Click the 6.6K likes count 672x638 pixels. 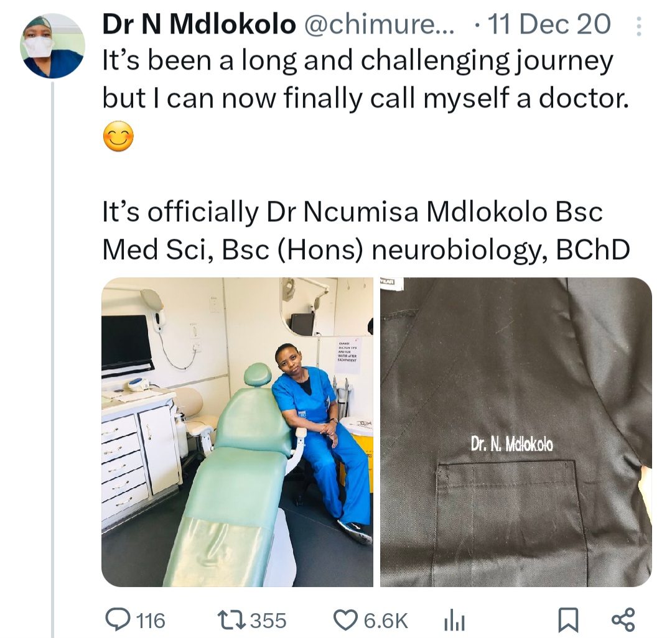click(386, 620)
